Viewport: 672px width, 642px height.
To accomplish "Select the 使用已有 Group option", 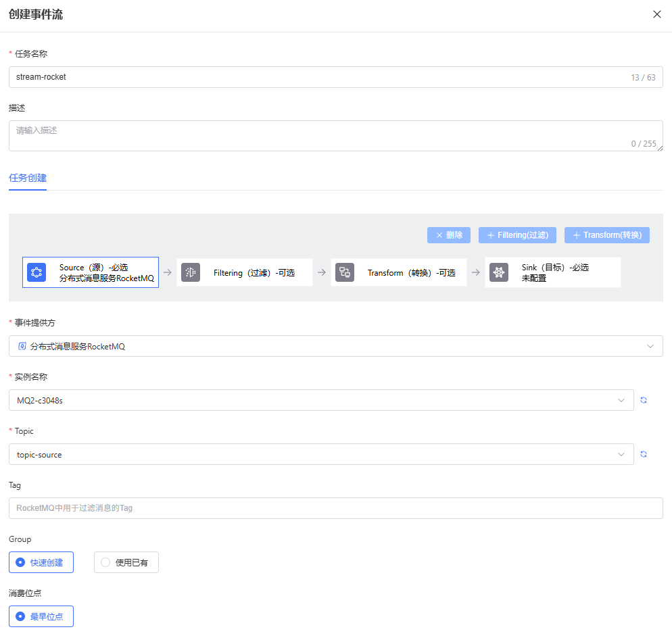I will (x=126, y=562).
